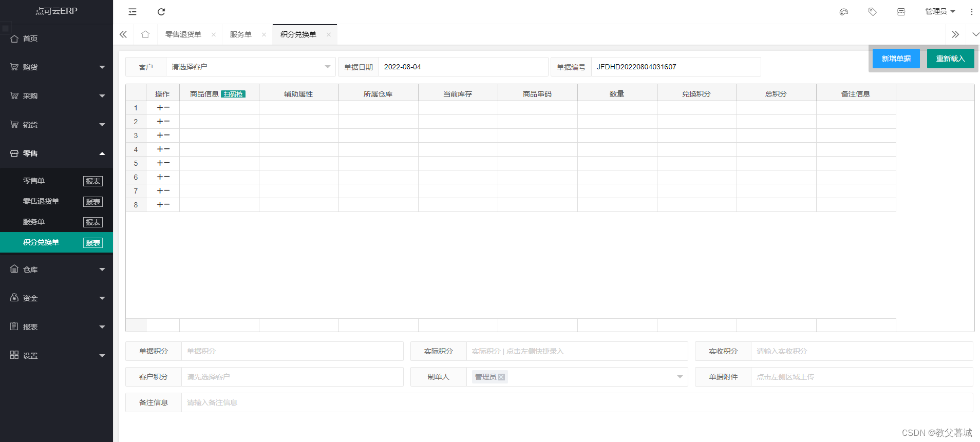
Task: Click the 新增单据 button
Action: point(896,59)
